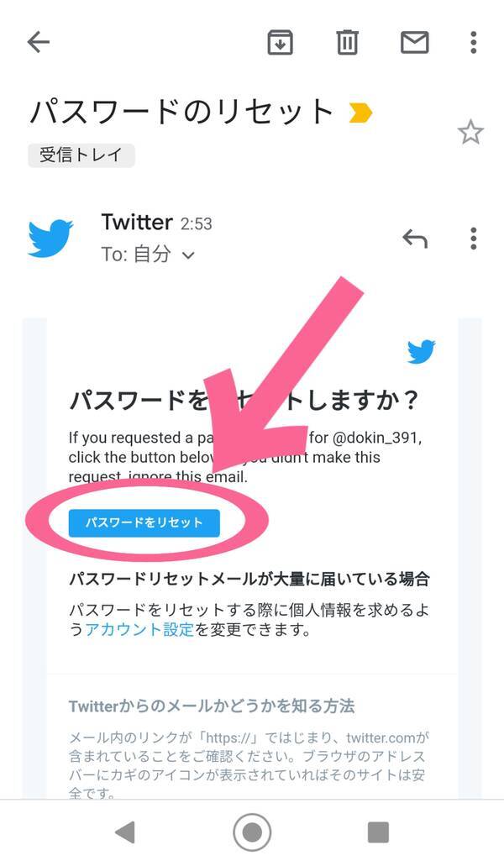
Task: Delete the email with the trash icon
Action: tap(347, 42)
